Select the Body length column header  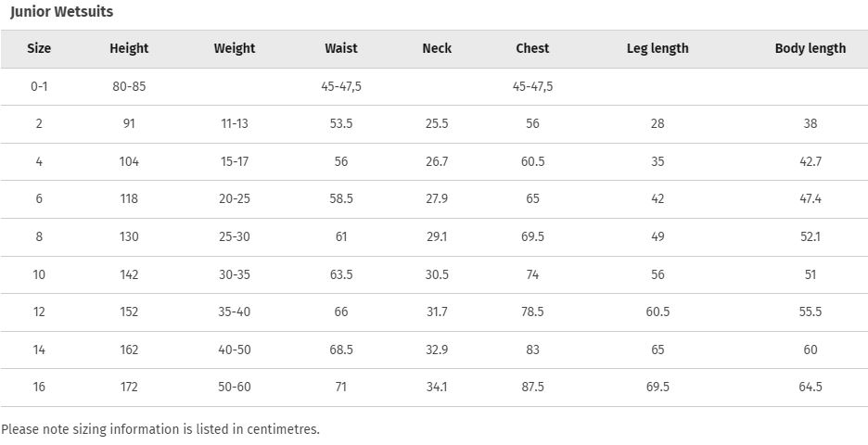point(811,49)
